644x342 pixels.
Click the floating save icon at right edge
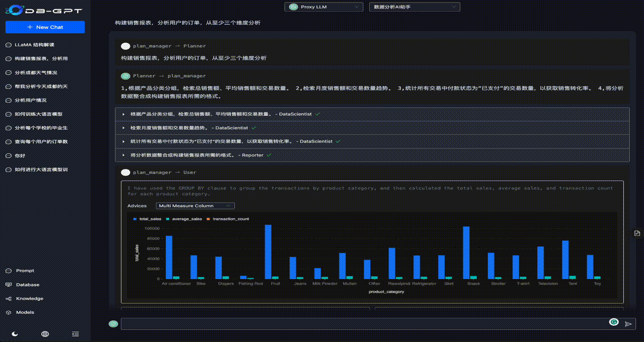point(637,233)
